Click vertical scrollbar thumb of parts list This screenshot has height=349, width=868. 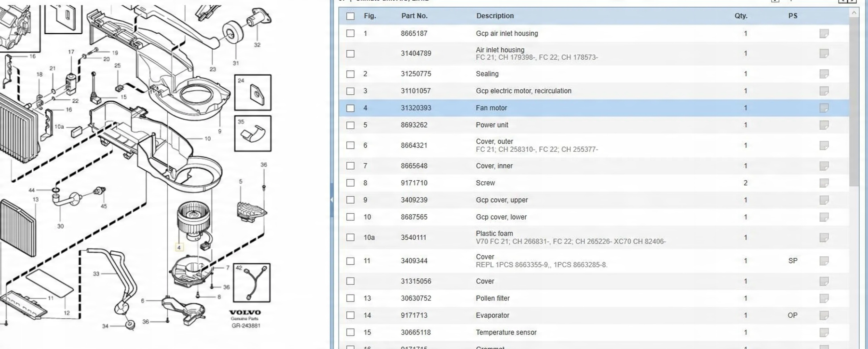click(854, 101)
